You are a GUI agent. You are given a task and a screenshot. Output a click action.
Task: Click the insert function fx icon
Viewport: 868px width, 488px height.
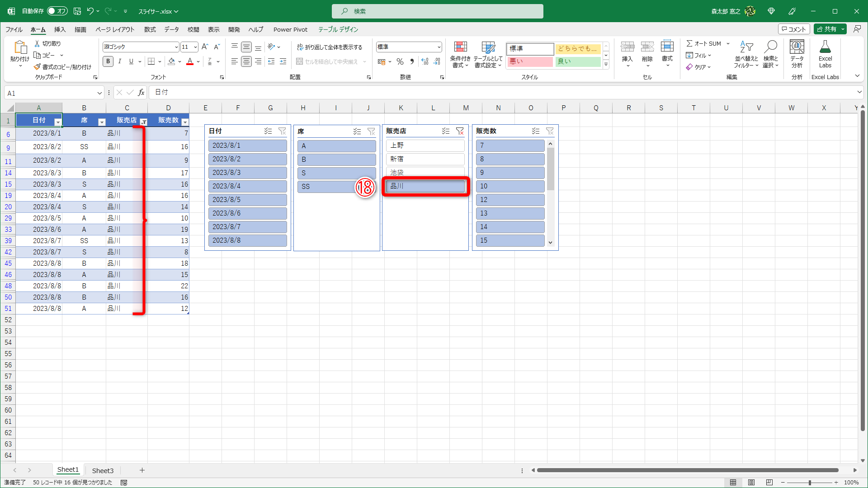tap(141, 93)
